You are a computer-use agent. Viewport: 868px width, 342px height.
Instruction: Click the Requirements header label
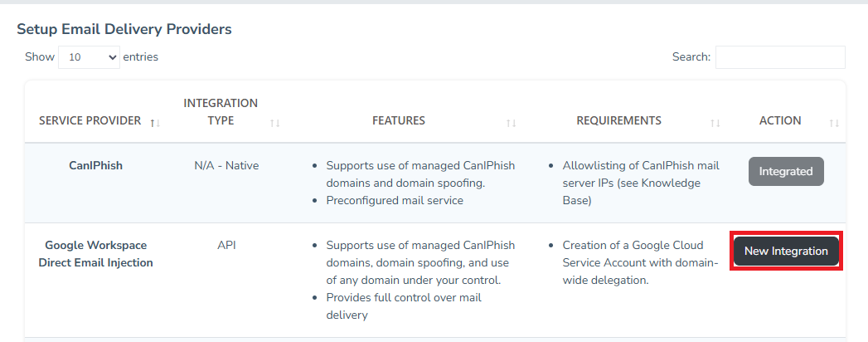[x=618, y=120]
